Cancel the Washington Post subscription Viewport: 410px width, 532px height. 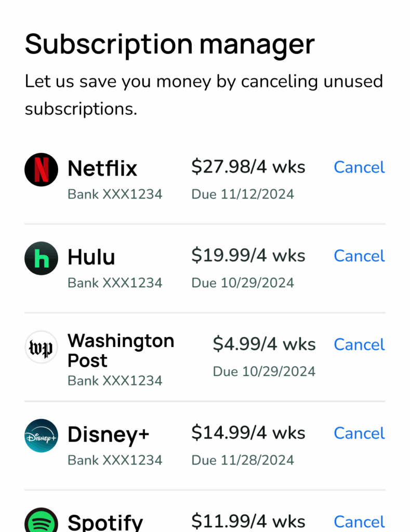[359, 344]
